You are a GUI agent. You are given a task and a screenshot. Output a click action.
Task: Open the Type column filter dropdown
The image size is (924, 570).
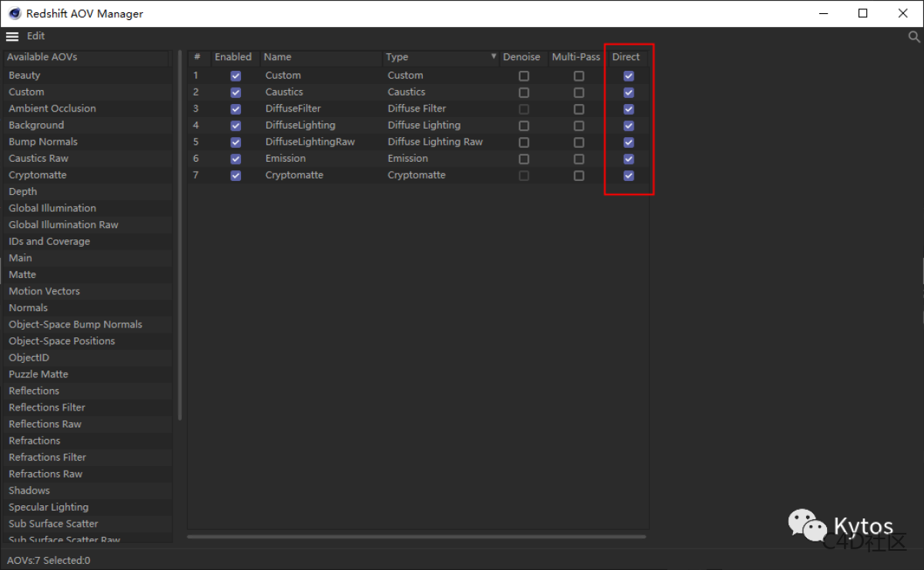tap(494, 57)
